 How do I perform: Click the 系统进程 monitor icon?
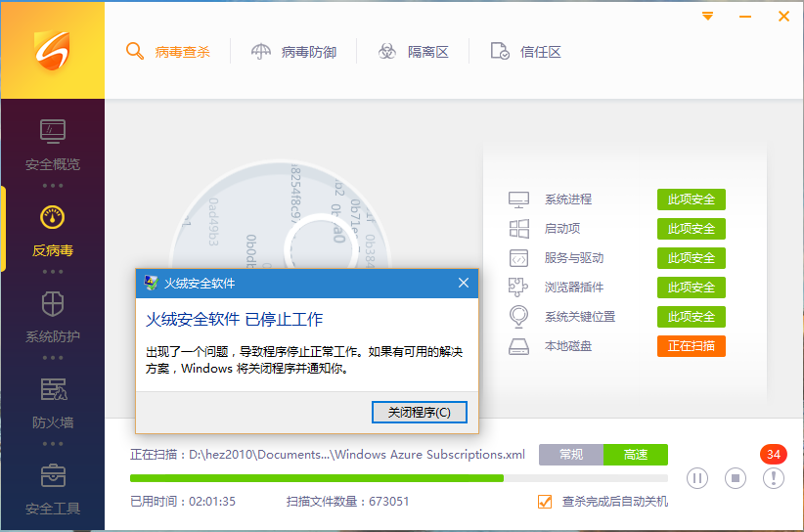point(518,199)
